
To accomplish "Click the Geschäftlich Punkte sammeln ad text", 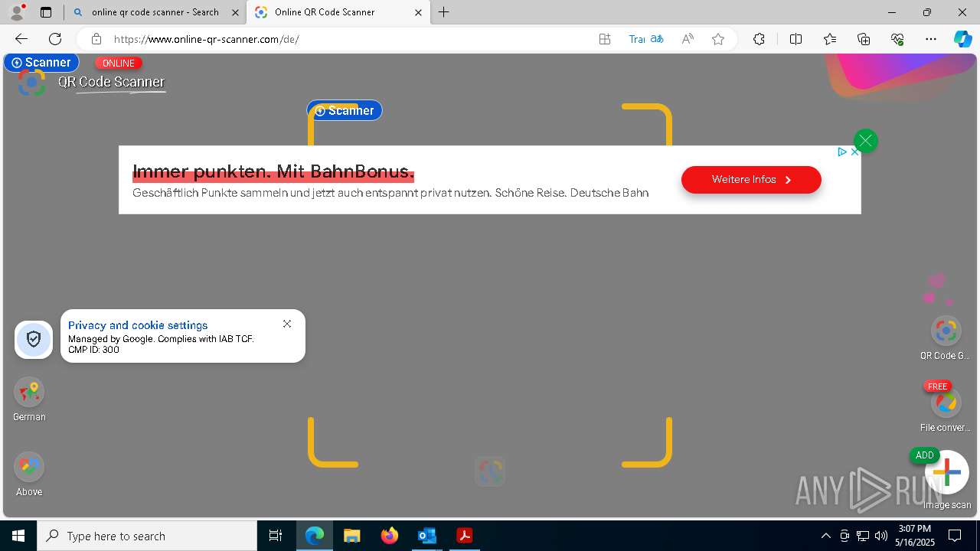I will coord(390,193).
